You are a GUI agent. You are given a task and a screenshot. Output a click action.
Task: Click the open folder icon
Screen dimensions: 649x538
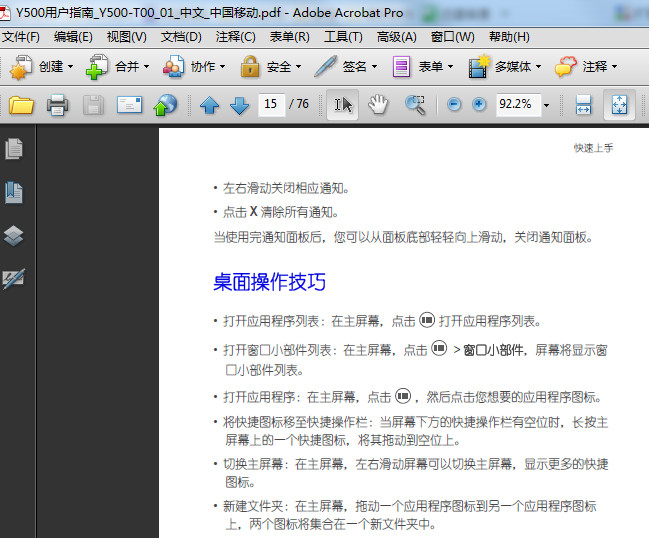[21, 105]
